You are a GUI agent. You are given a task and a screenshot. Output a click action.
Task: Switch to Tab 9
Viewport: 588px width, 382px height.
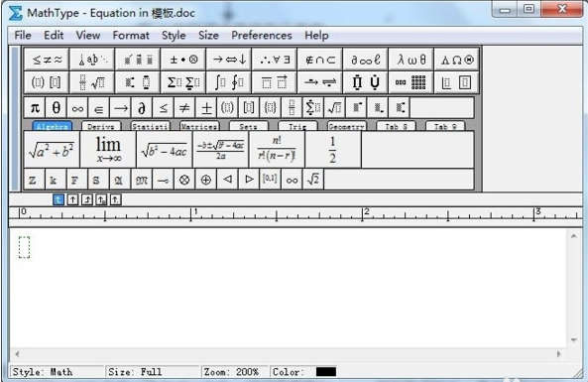pyautogui.click(x=445, y=126)
